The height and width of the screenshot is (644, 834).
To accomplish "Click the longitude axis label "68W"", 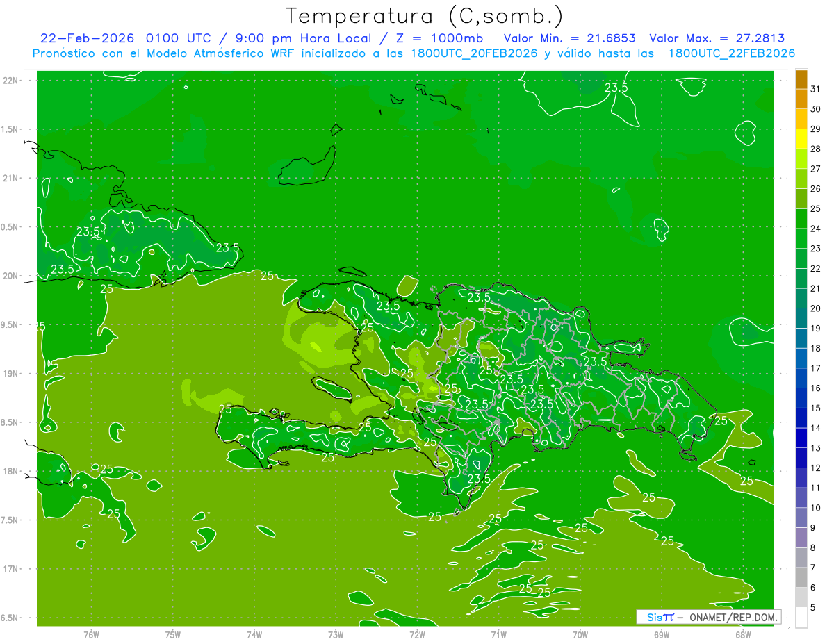I will click(743, 634).
